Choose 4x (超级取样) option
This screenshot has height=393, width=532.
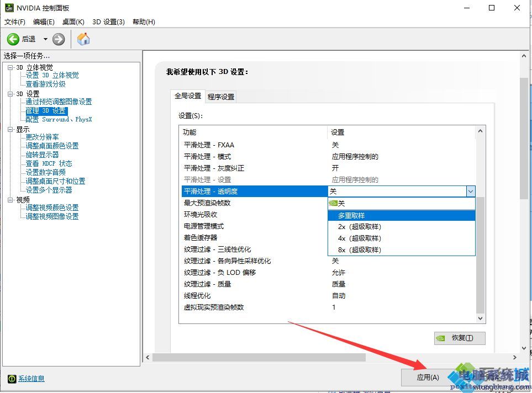(402, 238)
